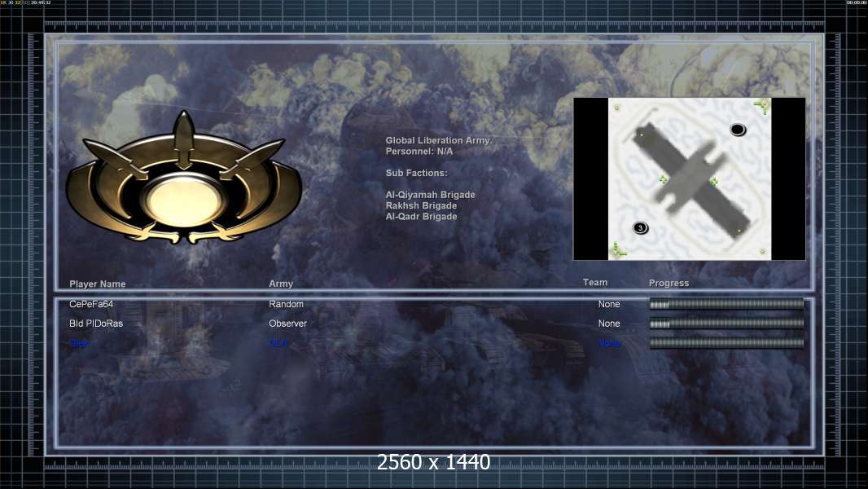
Task: Click the Global Liberation Army faction emblem
Action: click(x=184, y=178)
